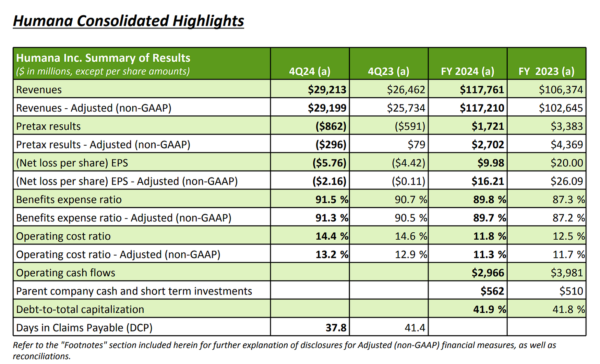
Task: Click the $29,213 revenue value
Action: click(x=327, y=90)
